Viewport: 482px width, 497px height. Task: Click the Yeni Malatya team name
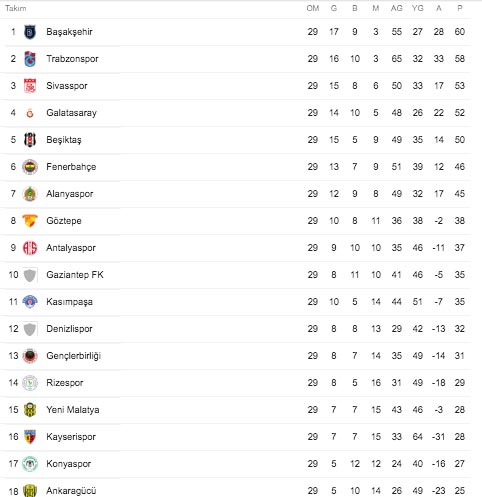point(73,410)
